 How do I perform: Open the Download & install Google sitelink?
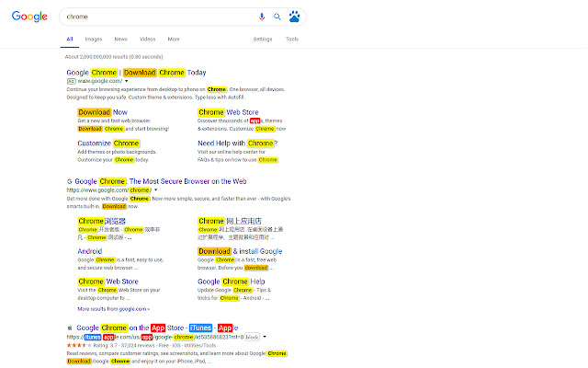(x=240, y=251)
